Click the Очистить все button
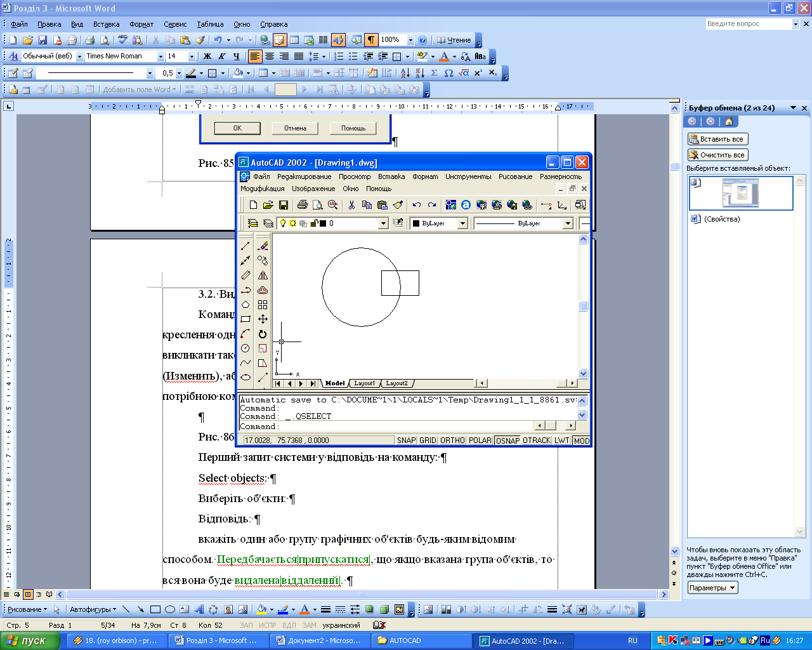812x650 pixels. click(x=718, y=155)
